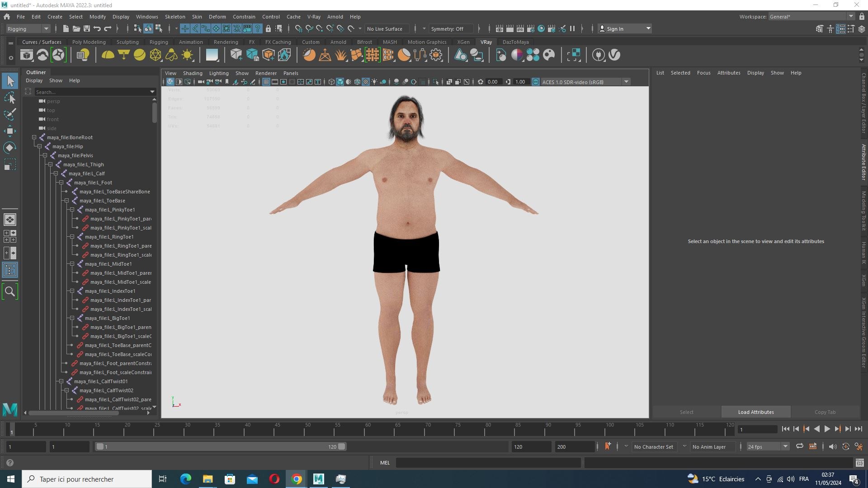Click the Copy Tab button
The height and width of the screenshot is (488, 868).
coord(825,412)
